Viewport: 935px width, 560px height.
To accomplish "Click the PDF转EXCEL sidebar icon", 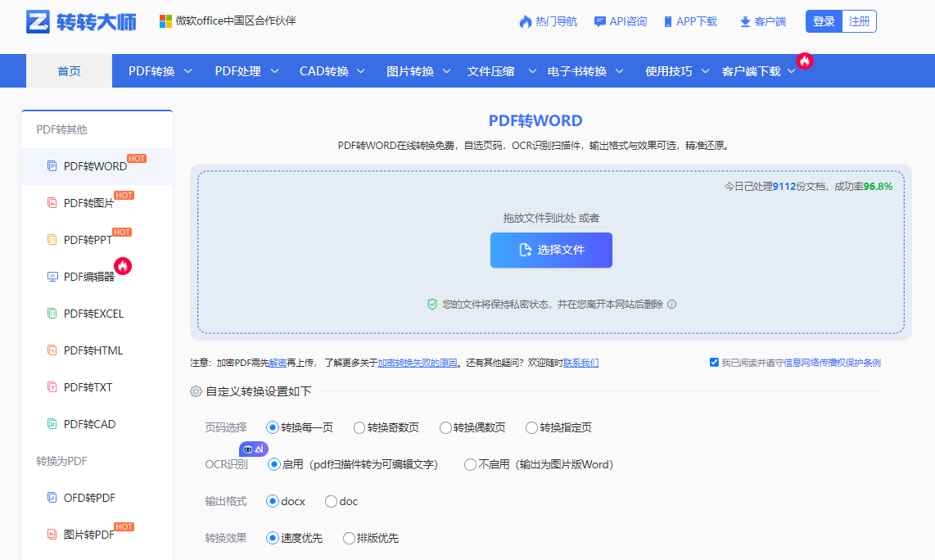I will pos(52,314).
